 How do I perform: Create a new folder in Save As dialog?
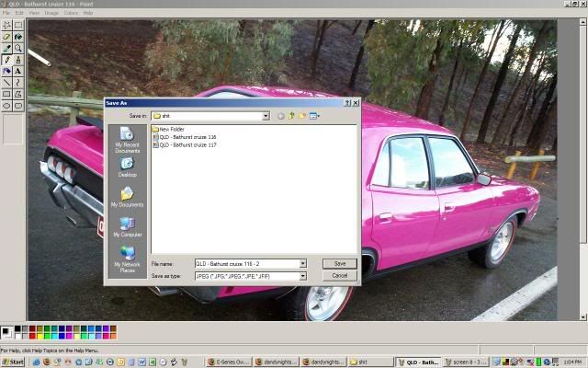point(302,116)
